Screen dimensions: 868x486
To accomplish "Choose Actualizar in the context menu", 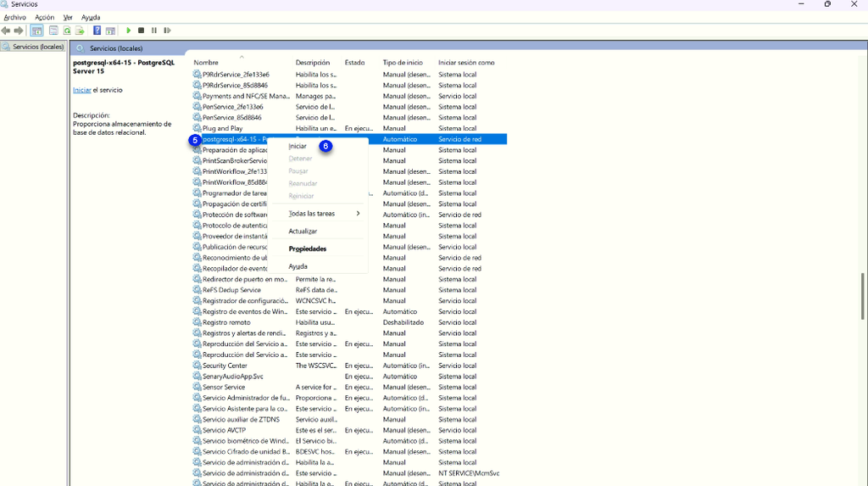I will click(318, 231).
